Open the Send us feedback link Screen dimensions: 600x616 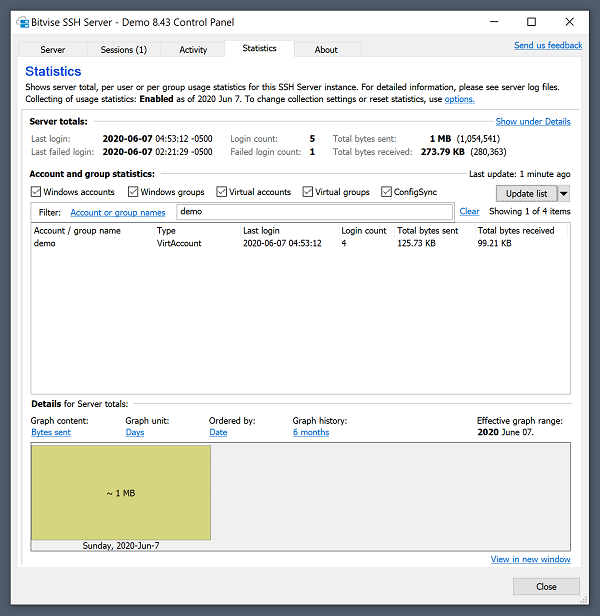(x=547, y=45)
